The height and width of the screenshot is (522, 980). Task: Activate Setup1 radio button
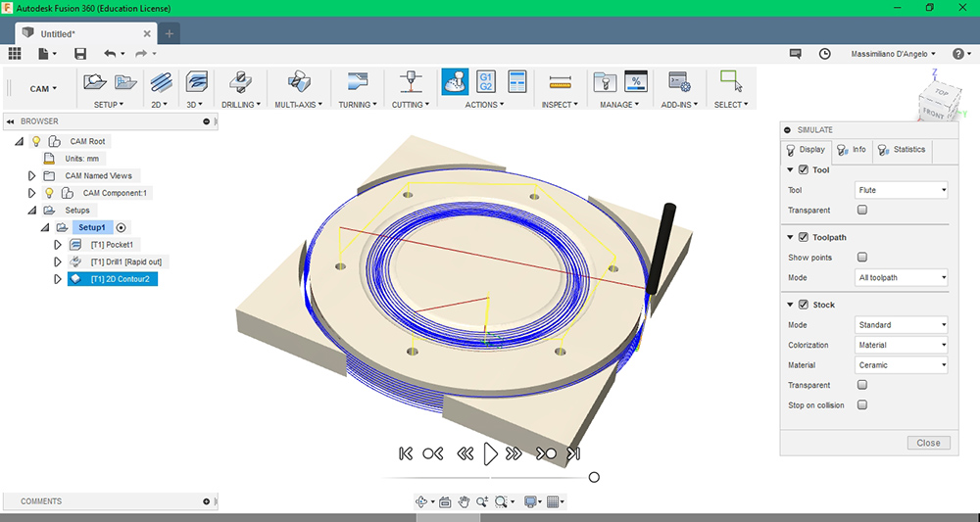[x=122, y=227]
